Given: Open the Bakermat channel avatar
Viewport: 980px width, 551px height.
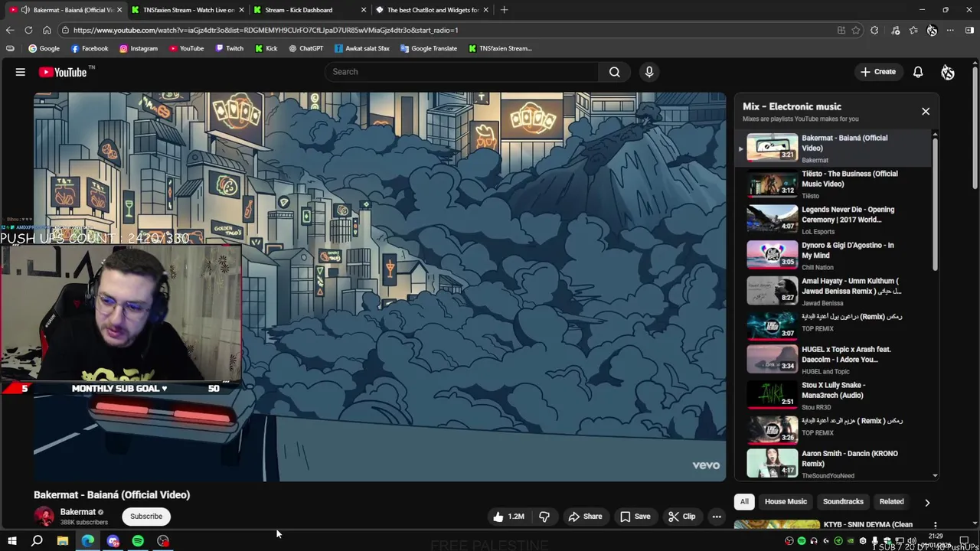Looking at the screenshot, I should pyautogui.click(x=44, y=517).
